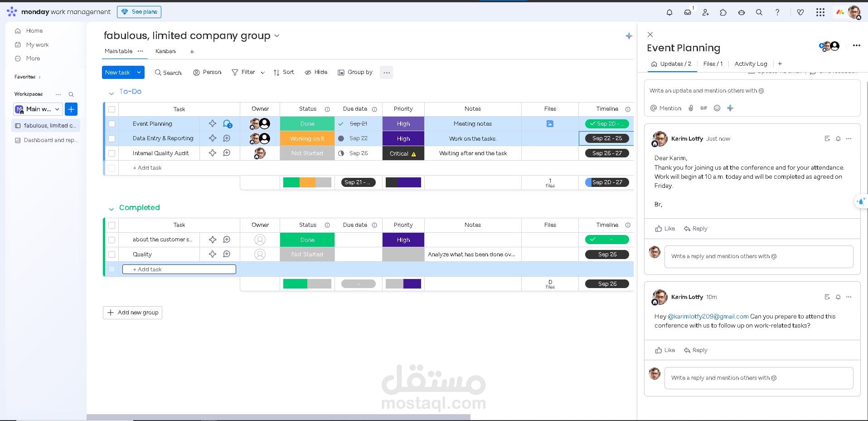Click Add new group button
Viewport: 868px width, 421px height.
pyautogui.click(x=132, y=313)
